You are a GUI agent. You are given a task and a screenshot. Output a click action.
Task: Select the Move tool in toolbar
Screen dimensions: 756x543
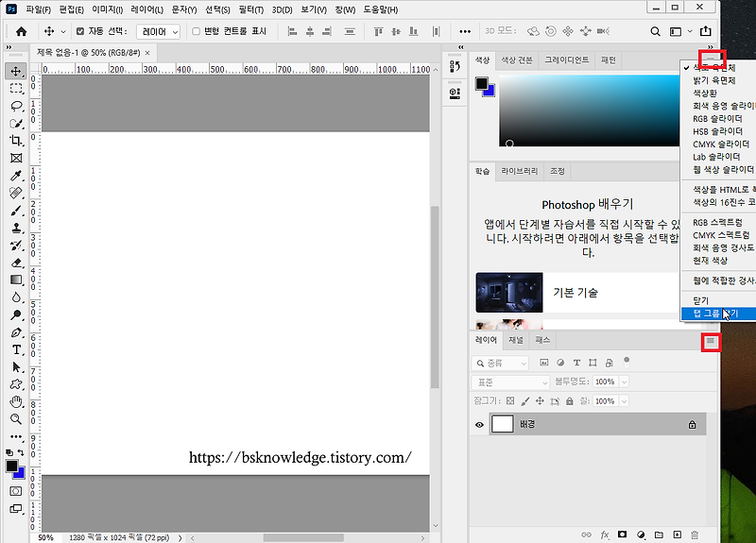pyautogui.click(x=16, y=72)
